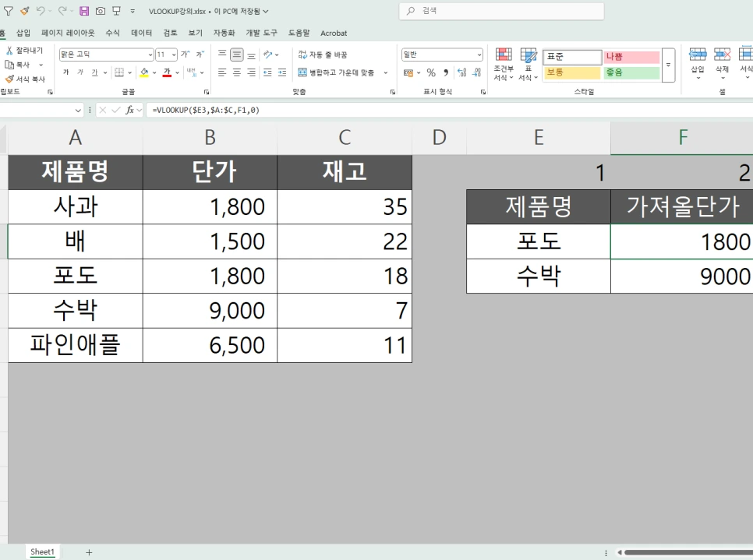Viewport: 753px width, 560px height.
Task: Click the formula bar with VLOOKUP formula
Action: point(449,110)
